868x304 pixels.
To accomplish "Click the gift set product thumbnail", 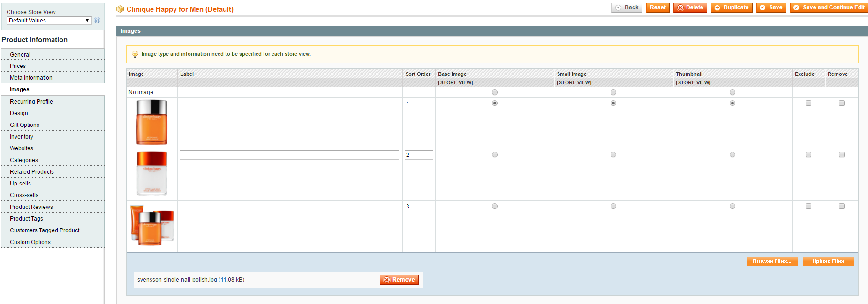I will tap(152, 225).
